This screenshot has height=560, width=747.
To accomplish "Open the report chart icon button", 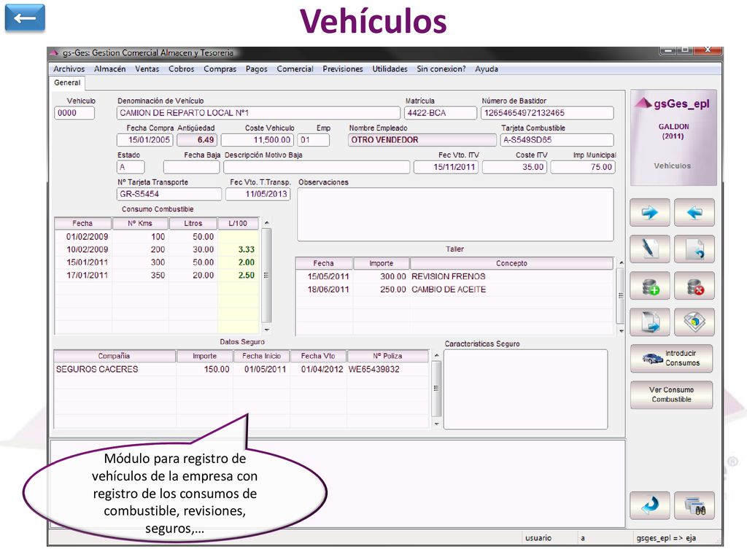I will click(x=694, y=322).
